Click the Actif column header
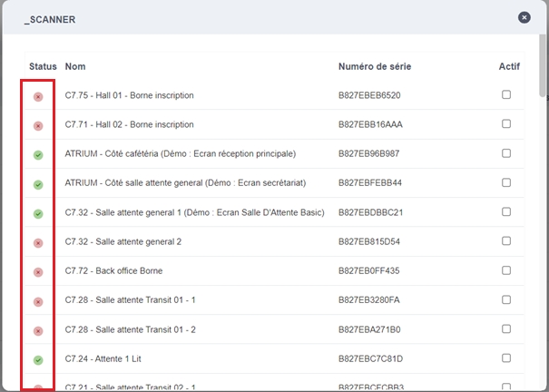 (509, 67)
